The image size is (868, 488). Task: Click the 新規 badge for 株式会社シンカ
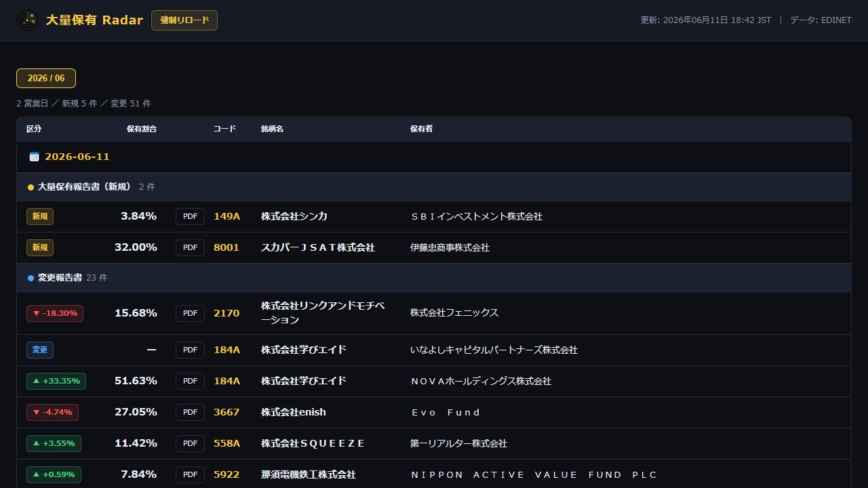[x=40, y=216]
